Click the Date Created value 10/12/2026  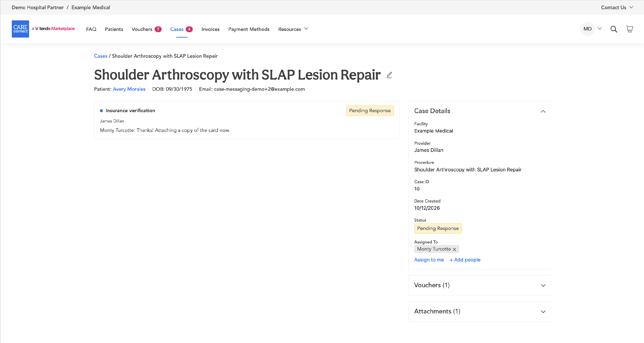pos(427,208)
